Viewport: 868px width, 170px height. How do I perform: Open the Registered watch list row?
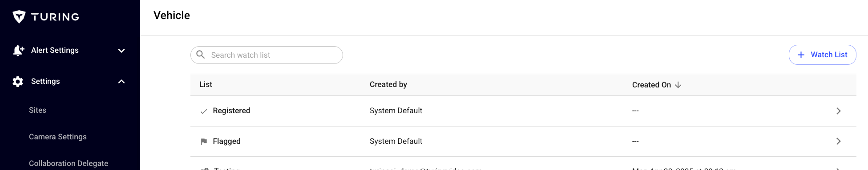click(523, 111)
